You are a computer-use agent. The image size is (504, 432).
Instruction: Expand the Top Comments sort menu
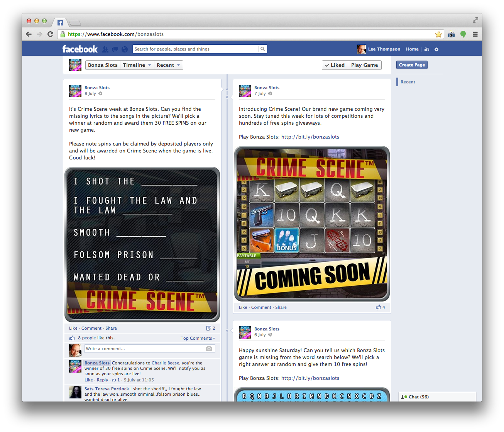coord(198,338)
